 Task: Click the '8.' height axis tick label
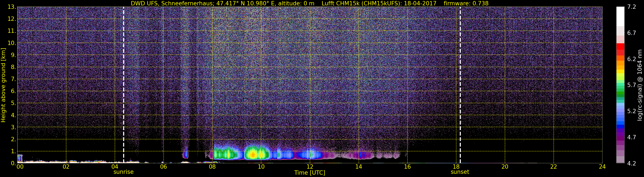coord(13,67)
